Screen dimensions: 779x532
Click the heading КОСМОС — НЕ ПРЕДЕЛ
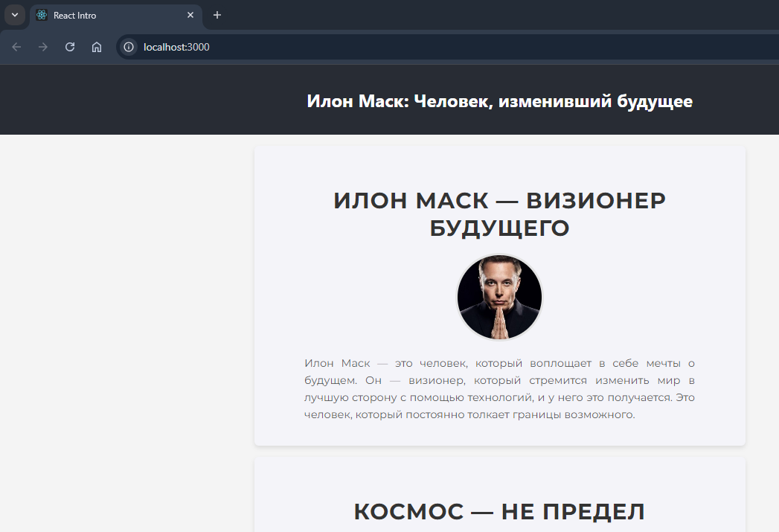click(x=499, y=511)
